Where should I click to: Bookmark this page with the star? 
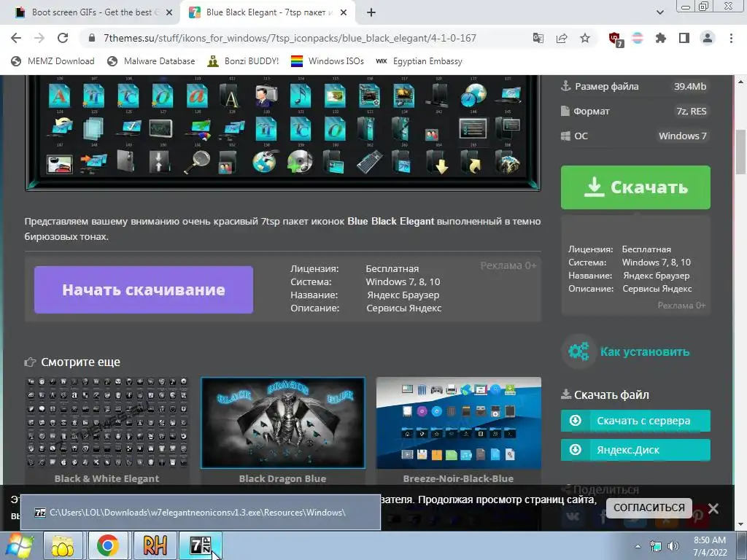tap(585, 38)
